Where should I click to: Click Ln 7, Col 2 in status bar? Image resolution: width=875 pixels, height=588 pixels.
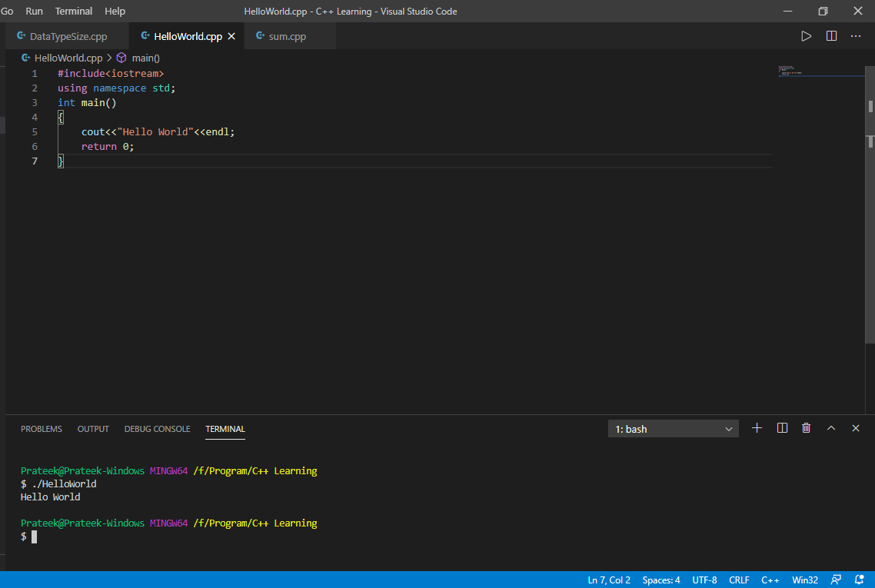609,580
